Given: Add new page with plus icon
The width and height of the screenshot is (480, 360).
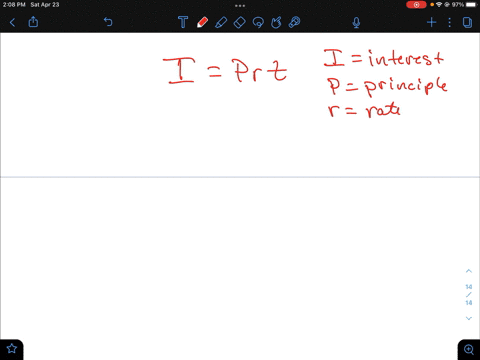Looking at the screenshot, I should (x=431, y=22).
